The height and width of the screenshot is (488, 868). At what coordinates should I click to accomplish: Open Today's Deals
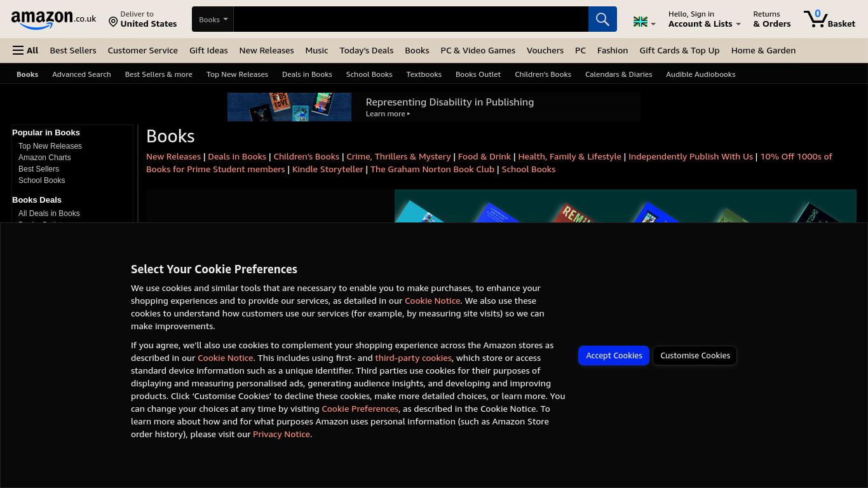[366, 50]
